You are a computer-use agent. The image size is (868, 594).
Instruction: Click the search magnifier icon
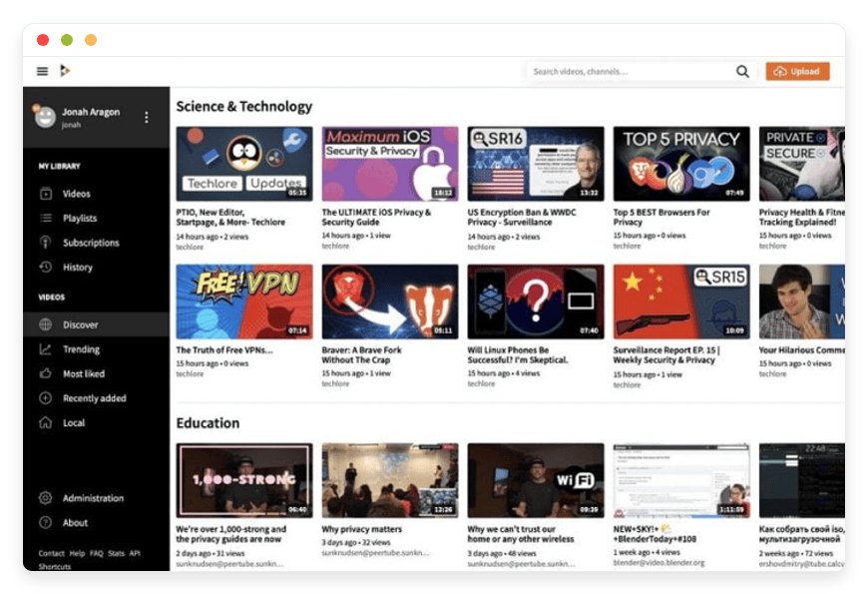pyautogui.click(x=742, y=71)
